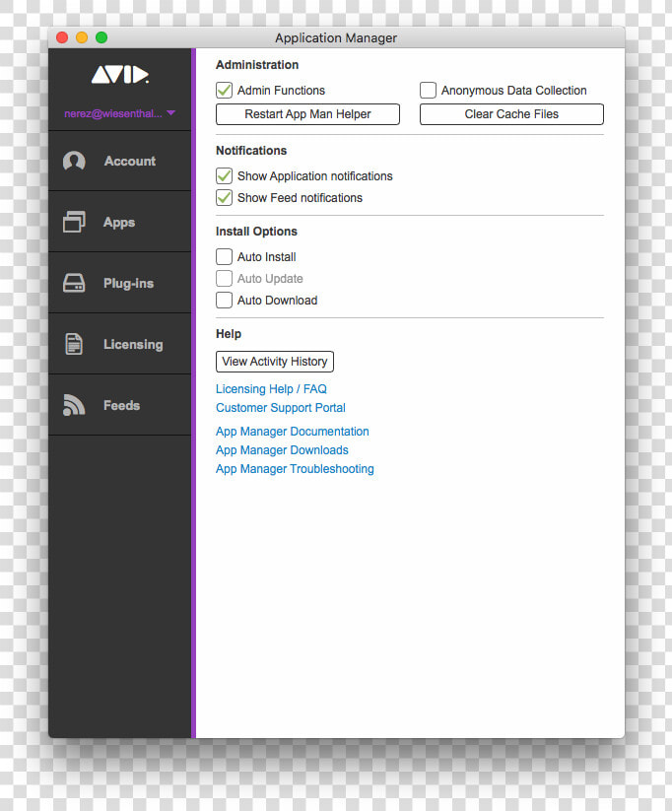Maximize the window with the green button
Screen dimensions: 672x811
(x=101, y=37)
